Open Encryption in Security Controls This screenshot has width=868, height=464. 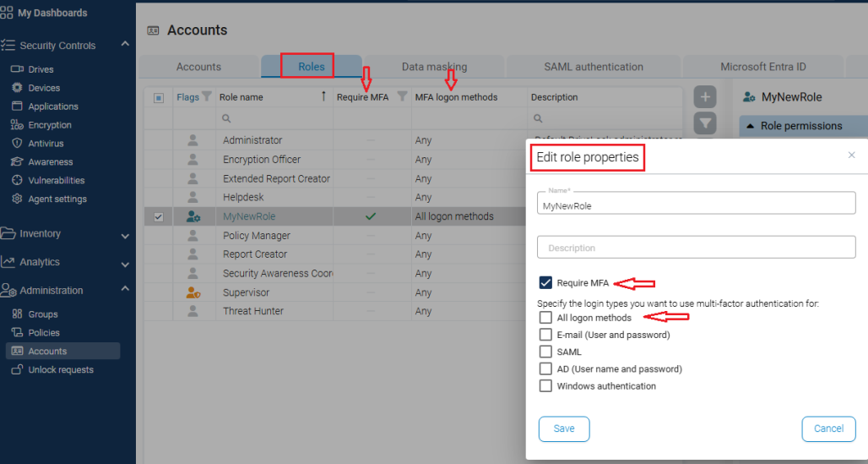(50, 125)
